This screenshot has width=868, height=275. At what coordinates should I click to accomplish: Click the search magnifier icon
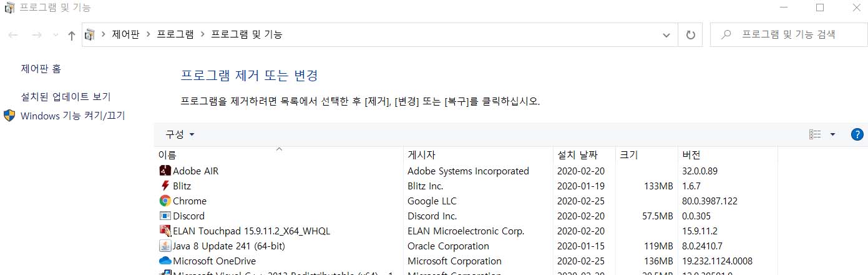726,35
